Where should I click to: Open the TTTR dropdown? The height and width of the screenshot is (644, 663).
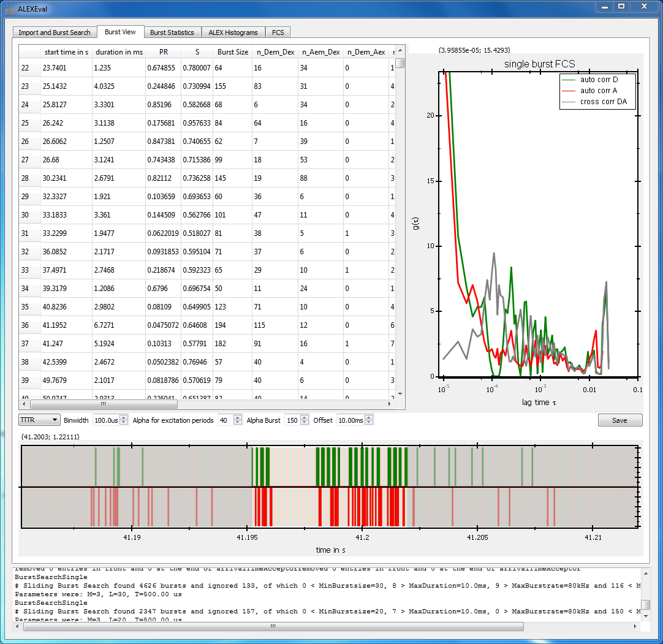[x=39, y=420]
